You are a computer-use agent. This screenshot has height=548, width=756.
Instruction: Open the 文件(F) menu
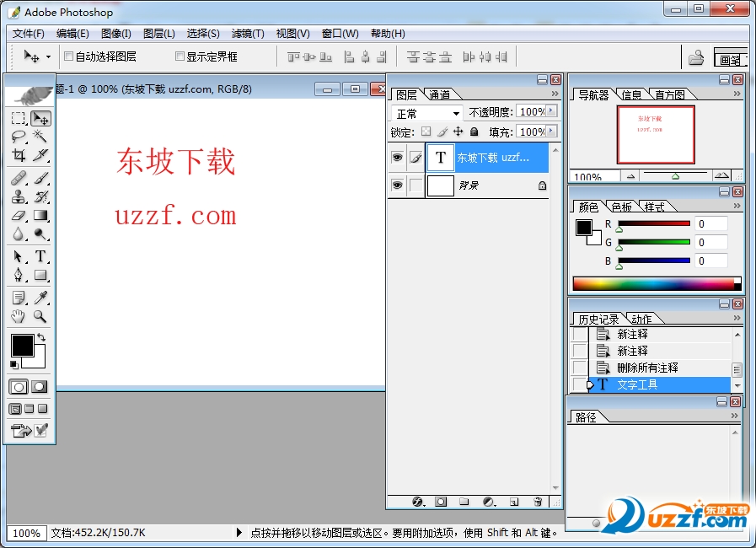(x=29, y=34)
